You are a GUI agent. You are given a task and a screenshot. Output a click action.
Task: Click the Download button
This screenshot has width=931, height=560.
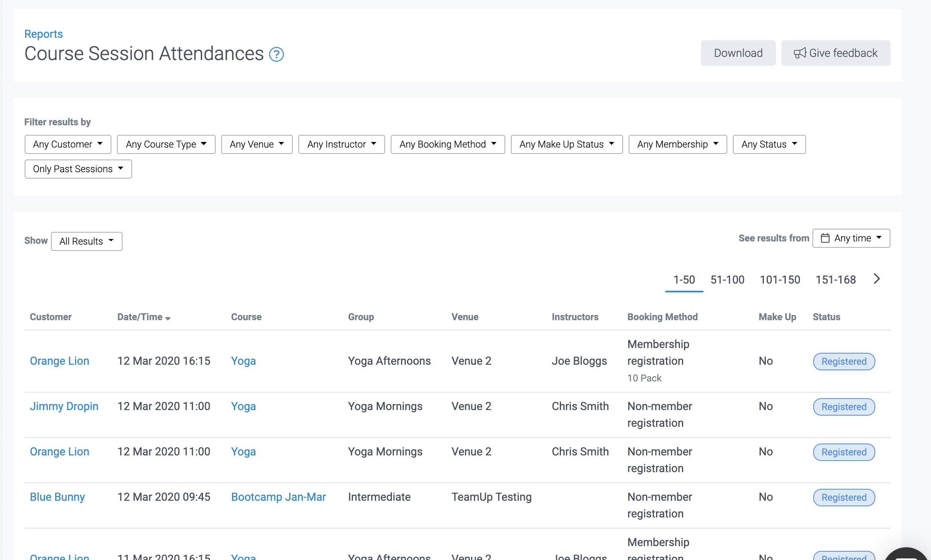click(x=738, y=53)
